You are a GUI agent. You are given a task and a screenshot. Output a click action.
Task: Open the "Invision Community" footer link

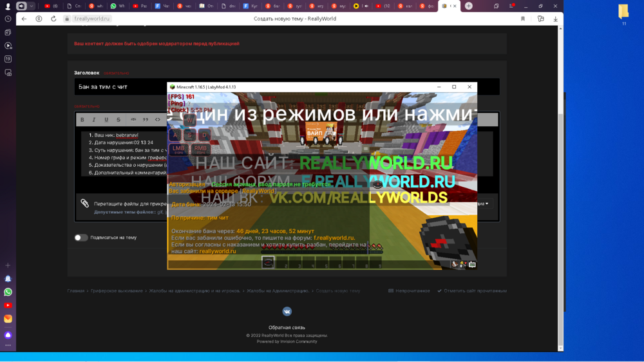pos(298,341)
